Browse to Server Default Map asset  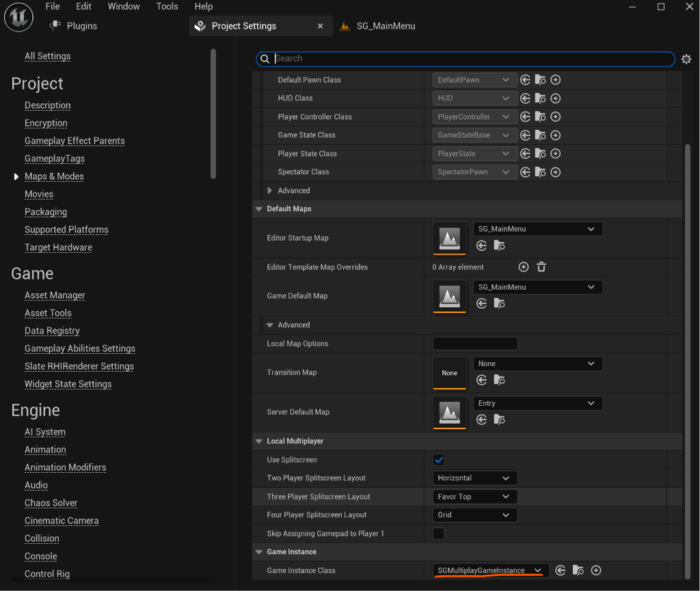(499, 420)
